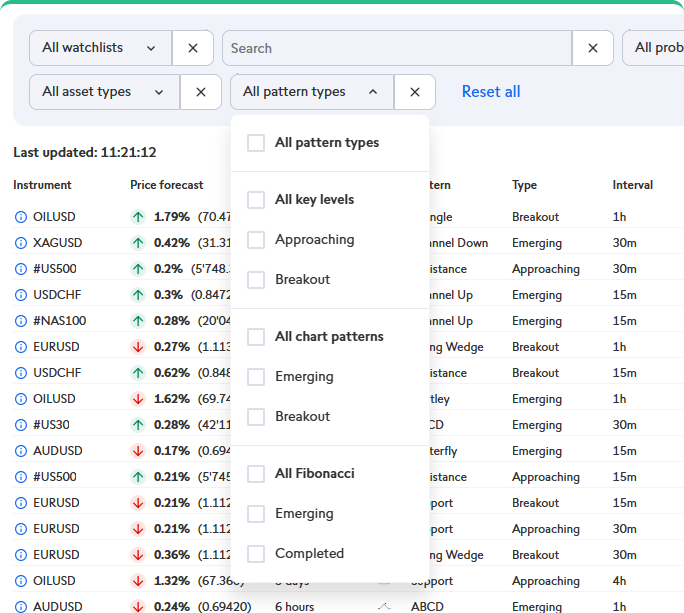Click green up arrow on OILUSD 1.79% row

(138, 217)
